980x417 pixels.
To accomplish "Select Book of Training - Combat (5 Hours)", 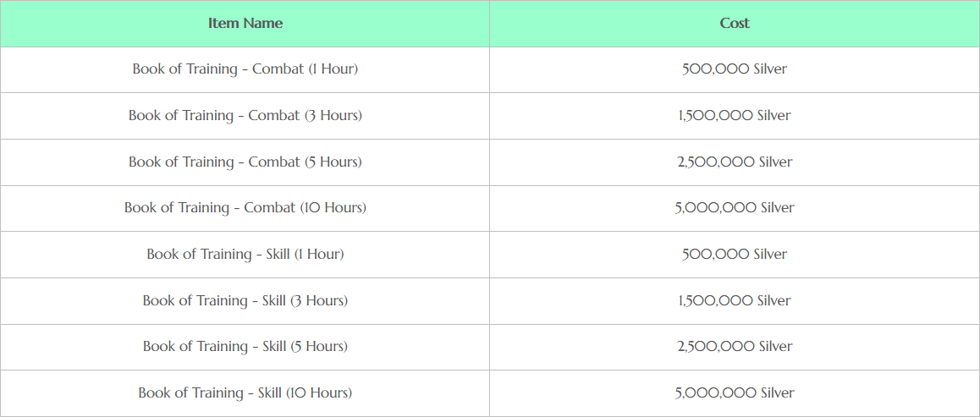I will coord(245,162).
